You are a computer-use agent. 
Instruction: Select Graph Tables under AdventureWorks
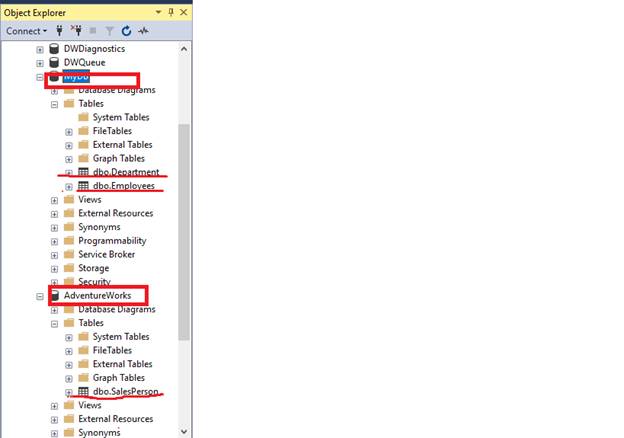119,378
